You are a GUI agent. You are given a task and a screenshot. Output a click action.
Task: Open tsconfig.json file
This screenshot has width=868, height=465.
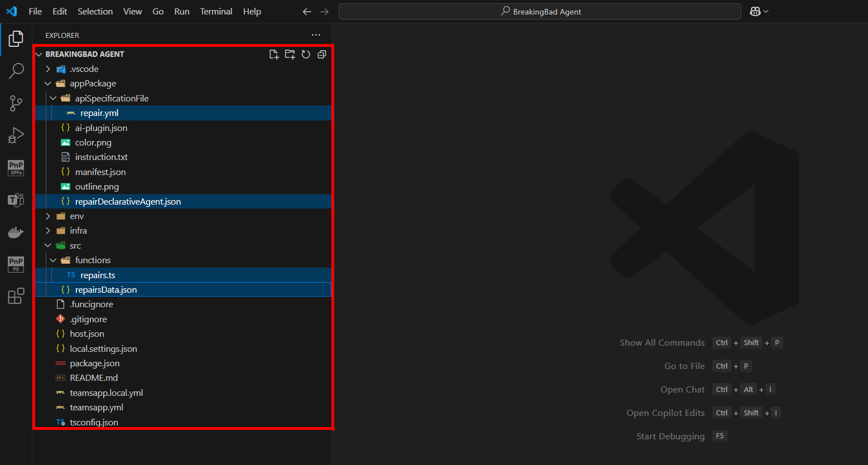coord(184,422)
